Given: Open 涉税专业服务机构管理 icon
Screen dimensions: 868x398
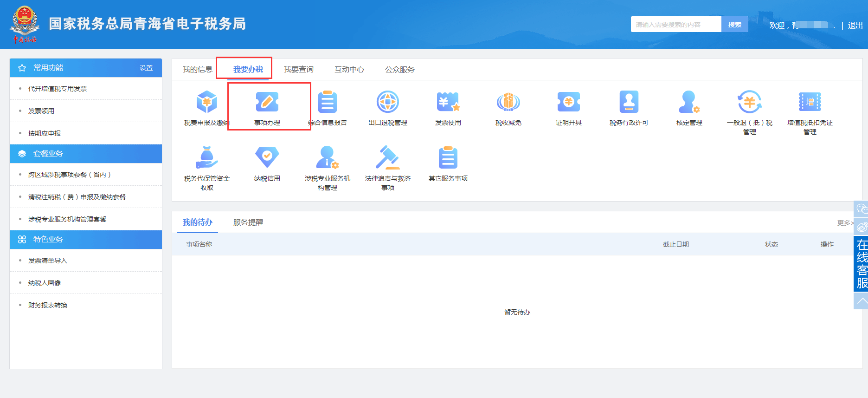Looking at the screenshot, I should 328,158.
